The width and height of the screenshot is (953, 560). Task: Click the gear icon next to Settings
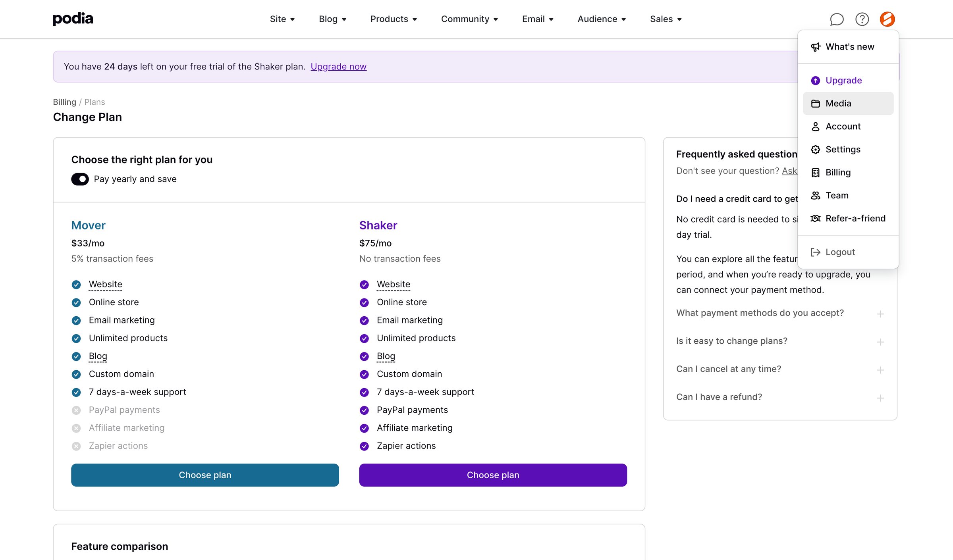(816, 150)
